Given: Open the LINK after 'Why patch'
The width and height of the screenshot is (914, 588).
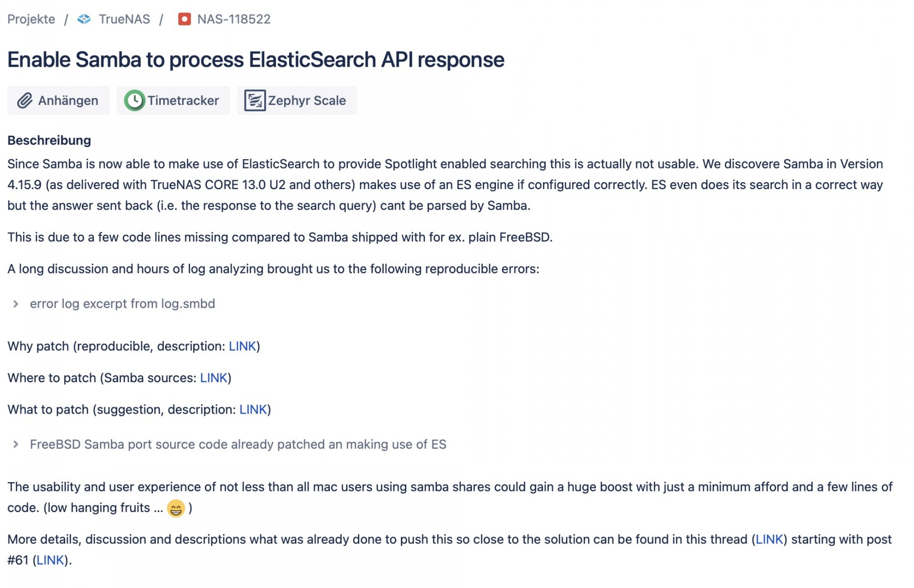Looking at the screenshot, I should click(242, 346).
